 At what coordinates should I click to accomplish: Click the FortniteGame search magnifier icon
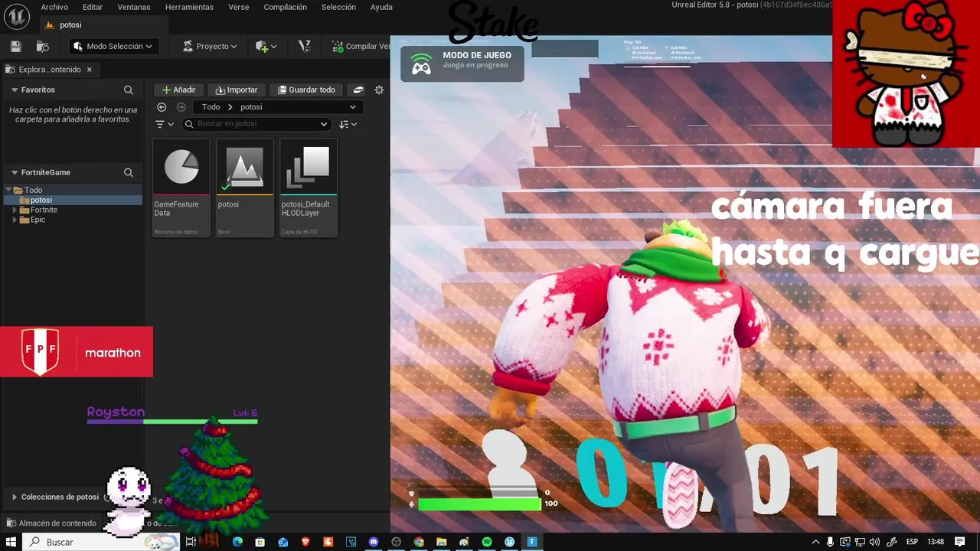(129, 173)
